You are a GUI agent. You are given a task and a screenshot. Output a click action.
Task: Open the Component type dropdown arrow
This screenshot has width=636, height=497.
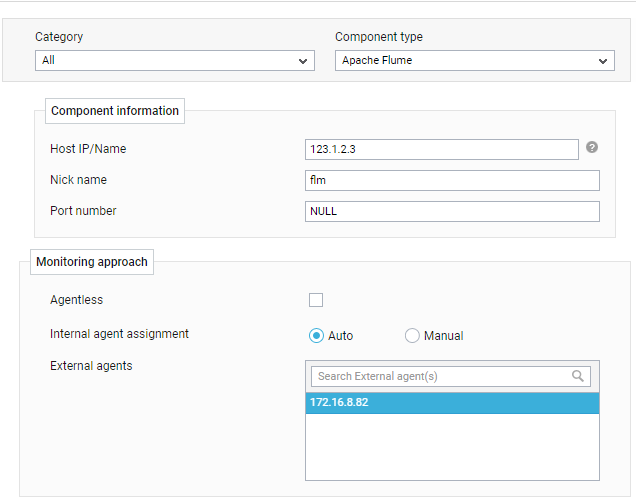click(x=603, y=61)
